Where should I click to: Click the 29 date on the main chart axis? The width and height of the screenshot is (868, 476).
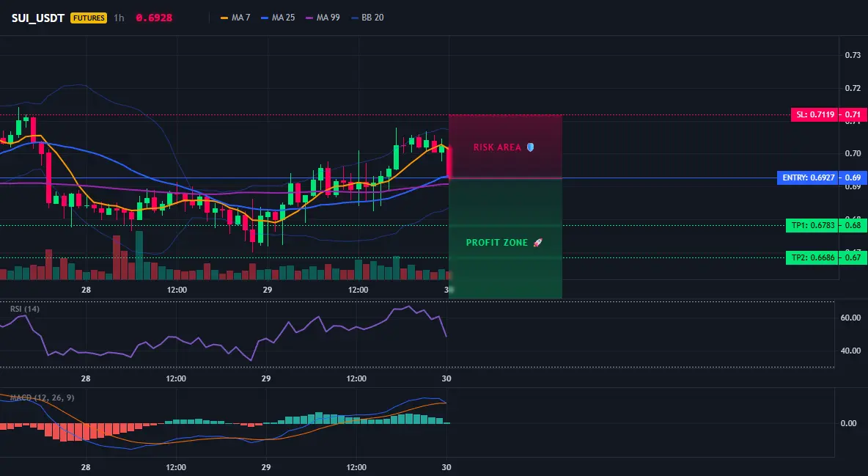268,290
